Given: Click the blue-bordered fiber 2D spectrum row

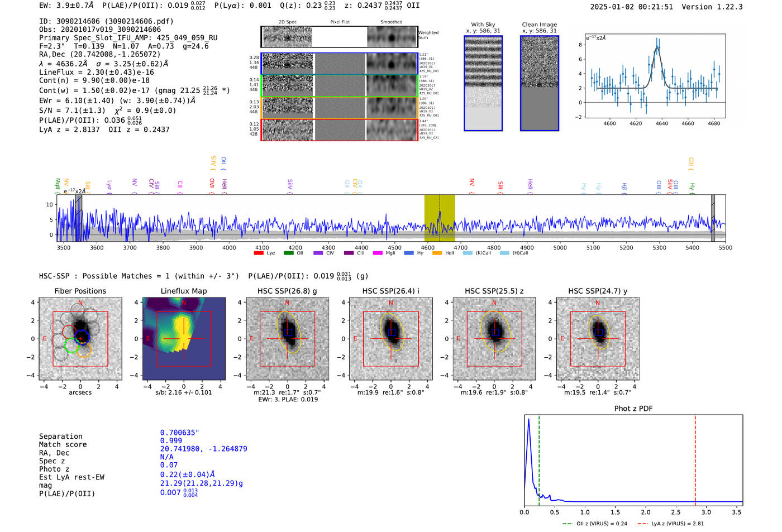Looking at the screenshot, I should [339, 64].
